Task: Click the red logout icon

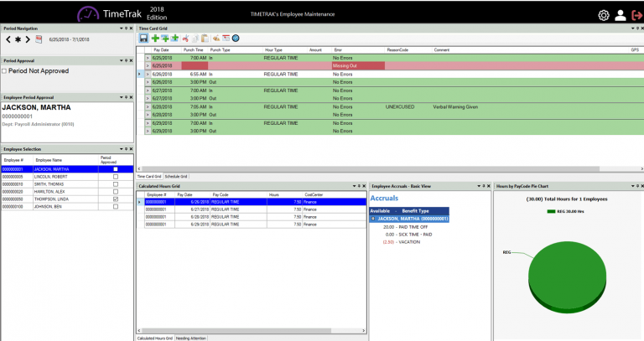Action: (x=635, y=15)
